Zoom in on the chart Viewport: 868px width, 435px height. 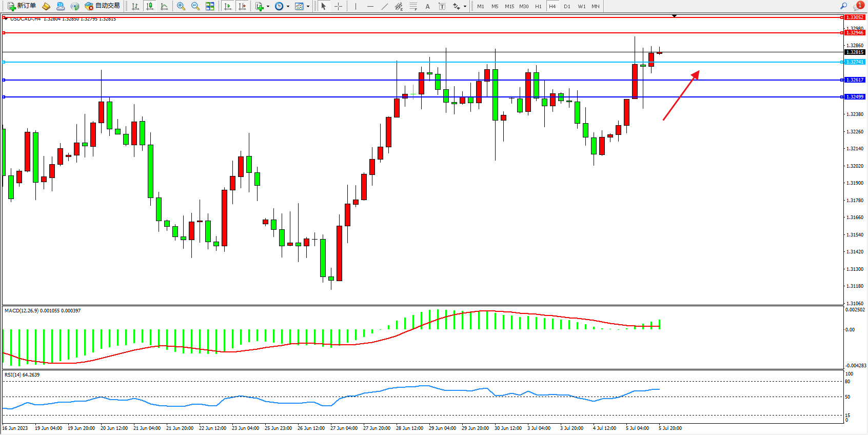coord(181,6)
